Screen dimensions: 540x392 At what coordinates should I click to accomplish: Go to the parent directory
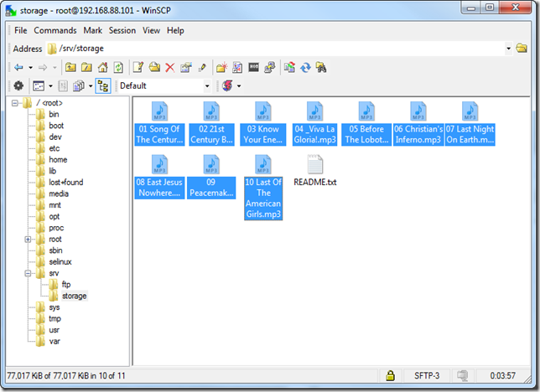pyautogui.click(x=70, y=68)
